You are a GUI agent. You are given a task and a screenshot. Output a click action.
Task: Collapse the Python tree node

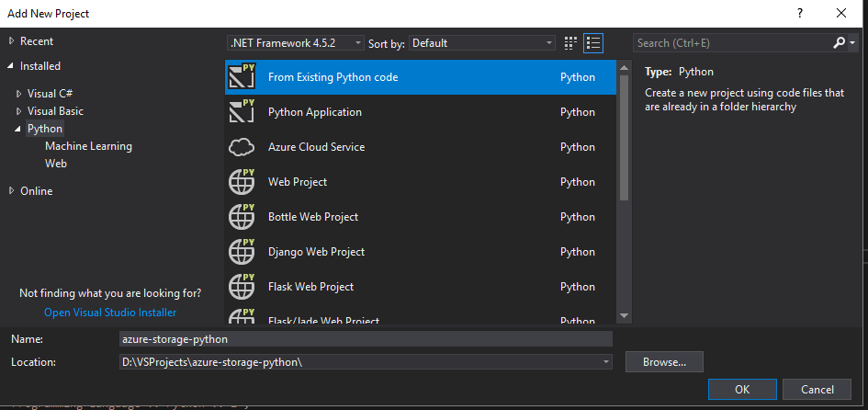click(19, 129)
